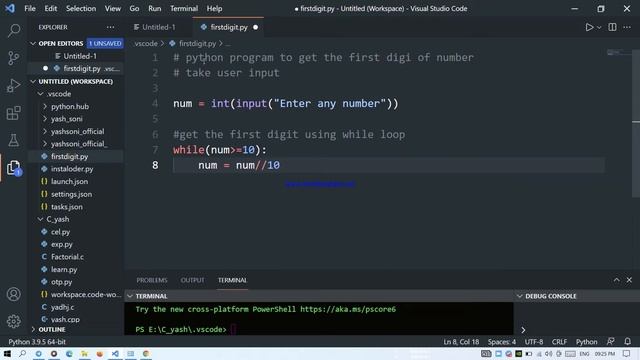
Task: Open otp.py in explorer
Action: (x=76, y=282)
